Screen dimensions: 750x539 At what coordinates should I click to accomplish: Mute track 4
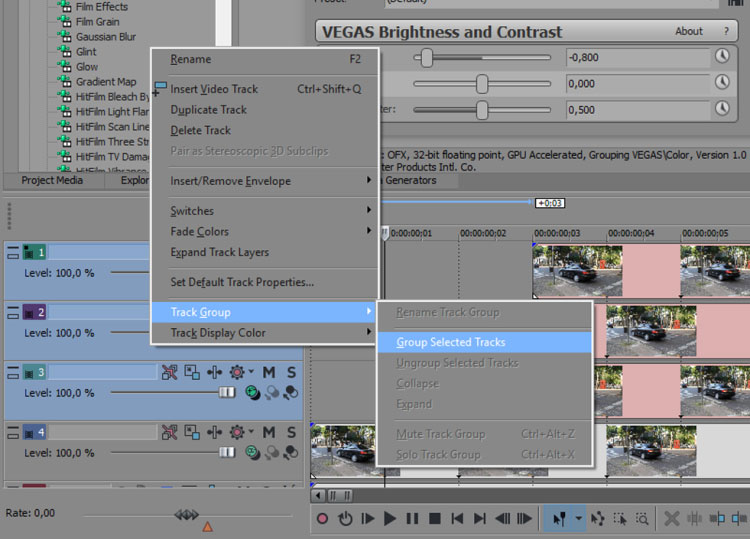click(269, 432)
